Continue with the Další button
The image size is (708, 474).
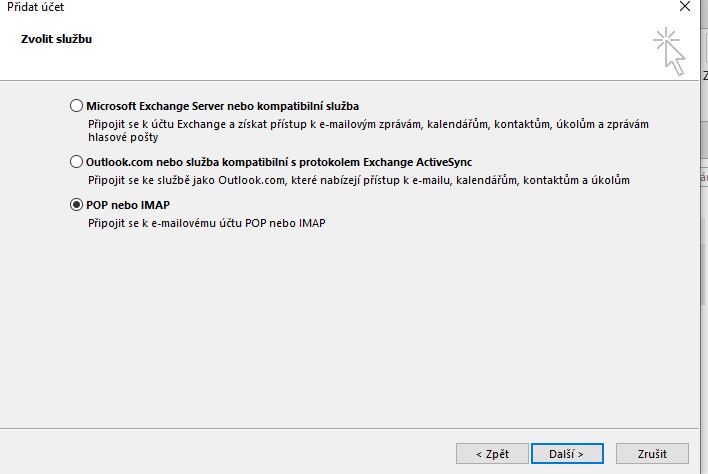566,453
